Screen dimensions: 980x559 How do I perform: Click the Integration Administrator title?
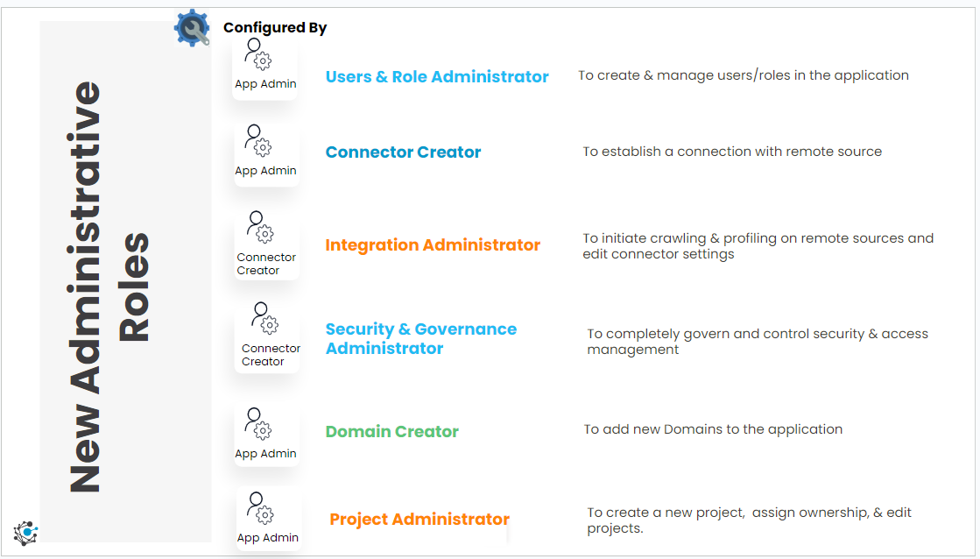tap(433, 245)
